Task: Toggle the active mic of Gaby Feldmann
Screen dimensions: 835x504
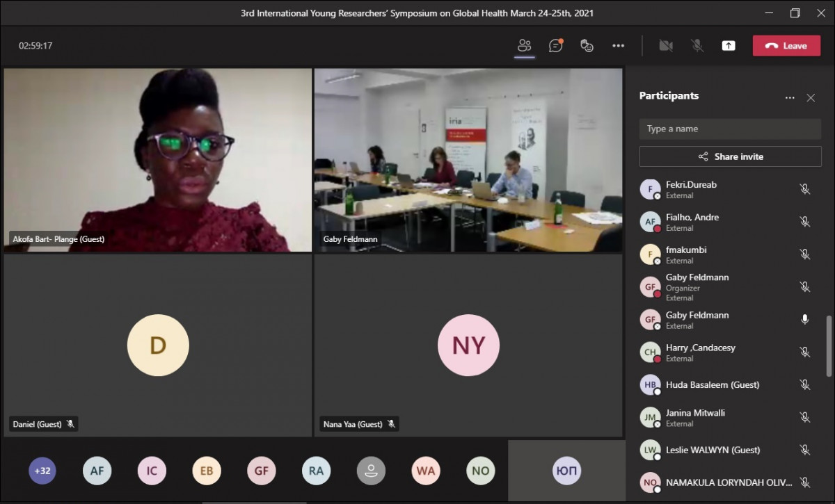Action: tap(804, 320)
